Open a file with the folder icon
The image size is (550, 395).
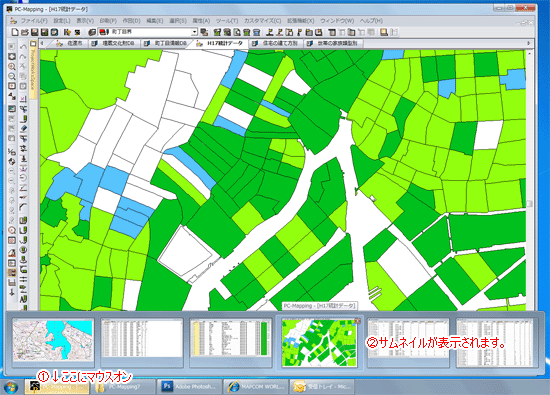point(25,32)
